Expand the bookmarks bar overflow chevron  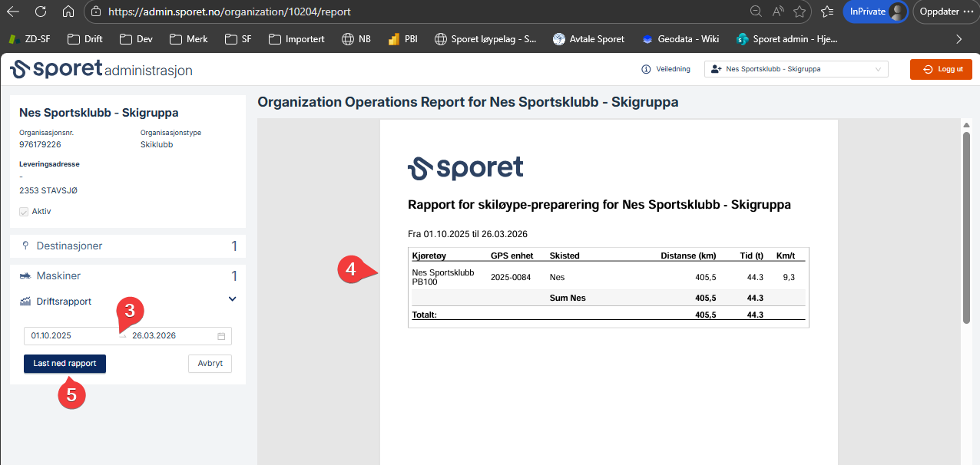[958, 38]
